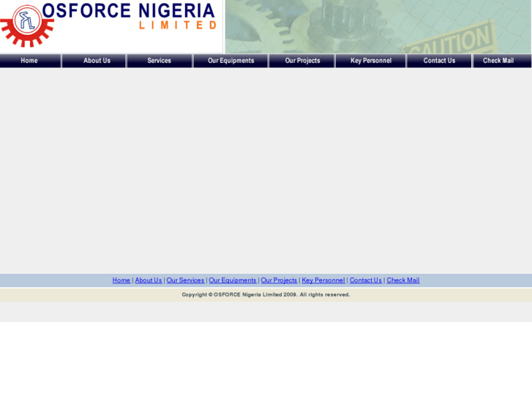Click Check Mail in the navigation bar

(x=502, y=61)
